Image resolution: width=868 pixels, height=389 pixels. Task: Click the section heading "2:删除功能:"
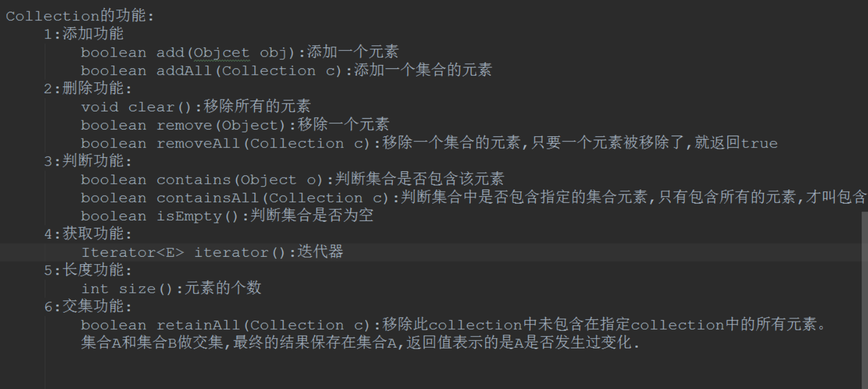88,89
